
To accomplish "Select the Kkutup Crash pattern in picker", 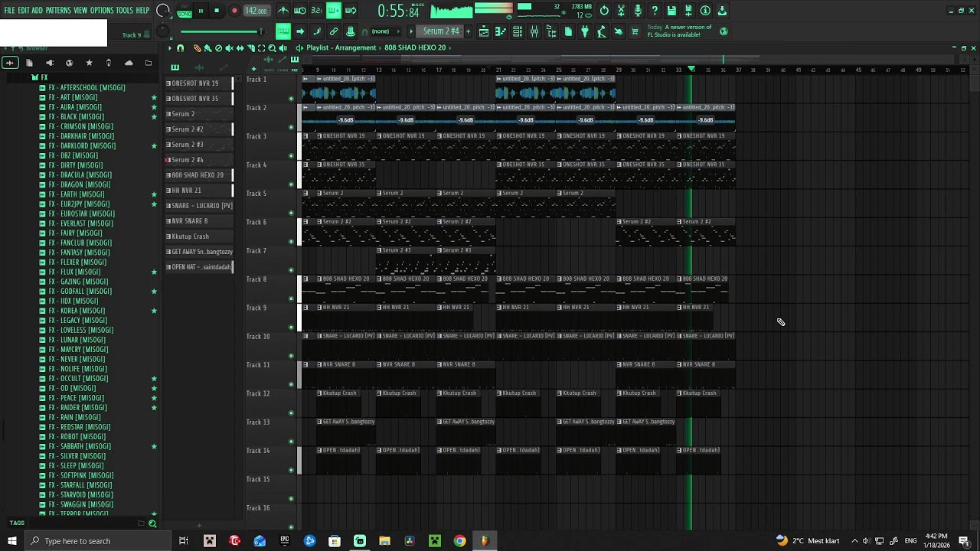I will coord(199,236).
